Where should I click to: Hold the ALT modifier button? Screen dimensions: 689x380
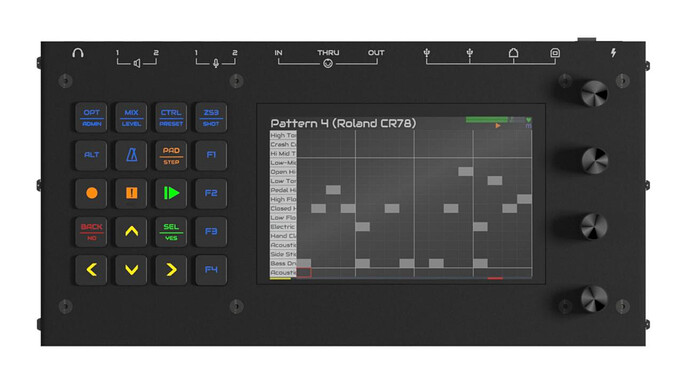pos(91,155)
